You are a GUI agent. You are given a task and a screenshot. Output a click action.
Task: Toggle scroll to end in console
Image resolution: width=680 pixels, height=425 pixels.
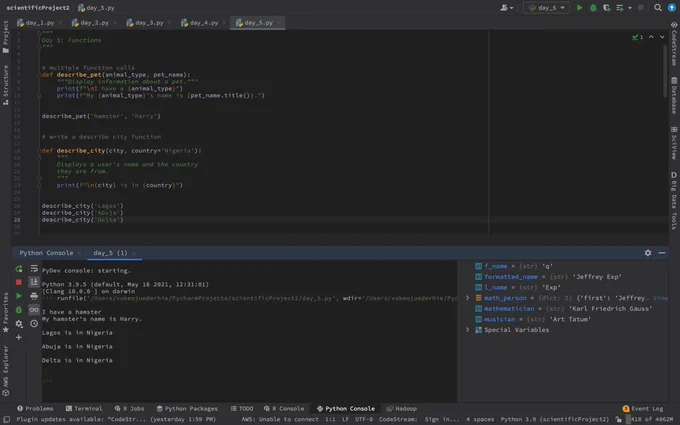[34, 282]
